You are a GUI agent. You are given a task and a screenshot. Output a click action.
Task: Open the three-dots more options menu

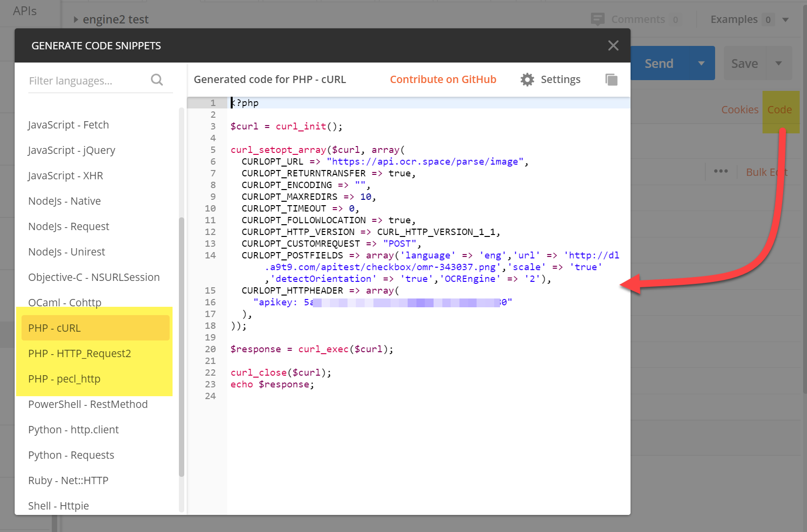pos(720,171)
